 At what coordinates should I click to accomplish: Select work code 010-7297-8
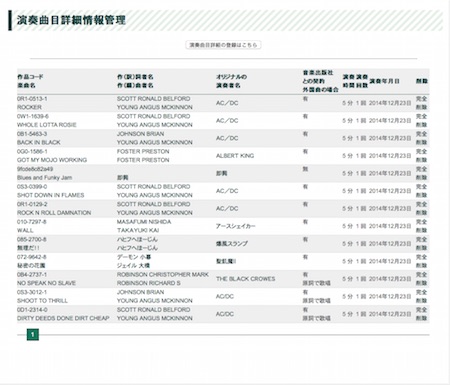tap(32, 222)
